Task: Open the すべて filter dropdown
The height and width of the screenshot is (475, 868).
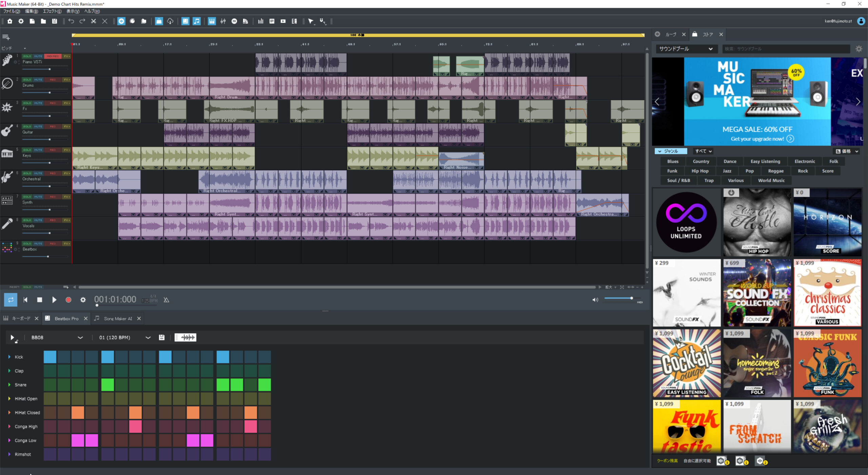Action: 703,151
